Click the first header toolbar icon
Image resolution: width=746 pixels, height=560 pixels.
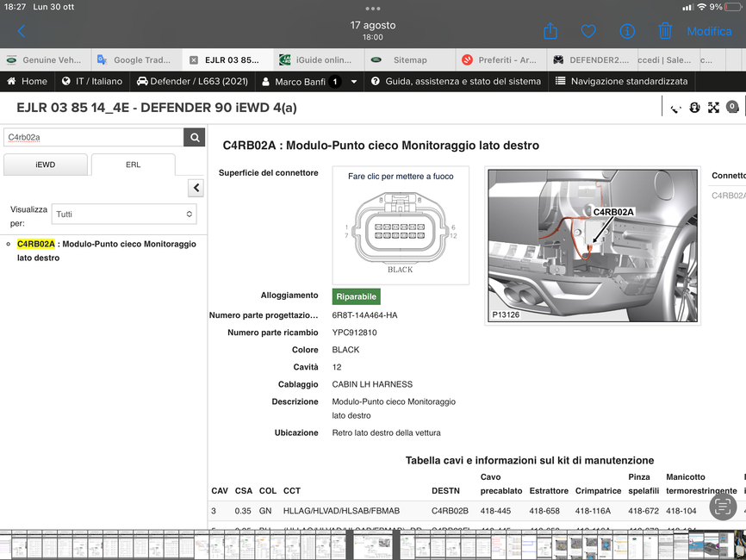(675, 109)
